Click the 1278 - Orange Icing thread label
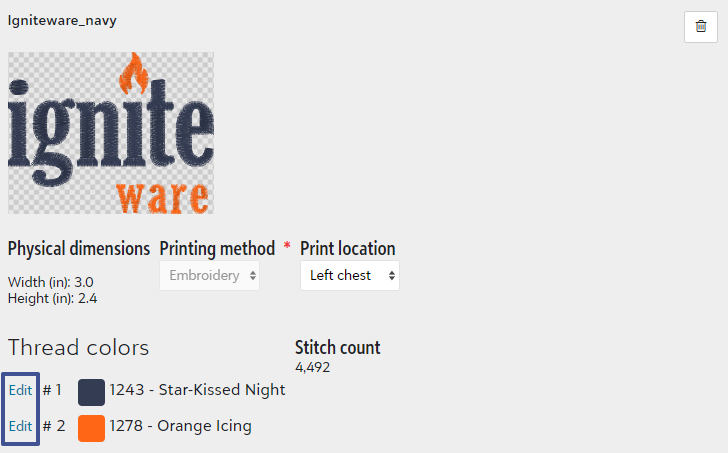The image size is (728, 453). click(181, 426)
